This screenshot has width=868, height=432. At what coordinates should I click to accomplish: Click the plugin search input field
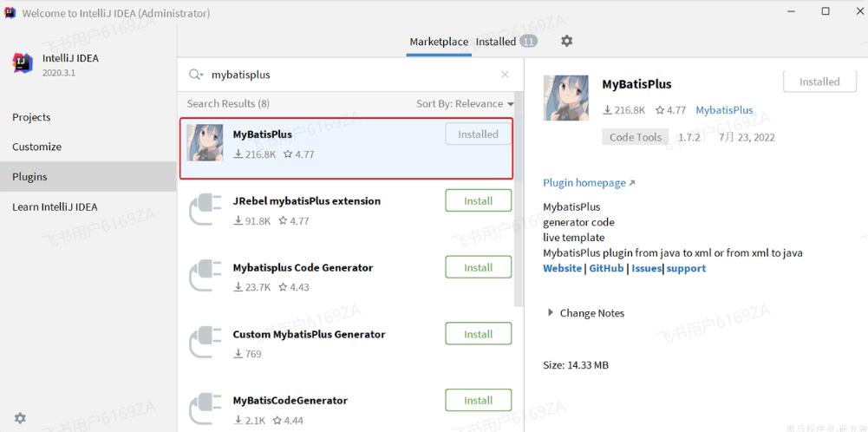347,75
